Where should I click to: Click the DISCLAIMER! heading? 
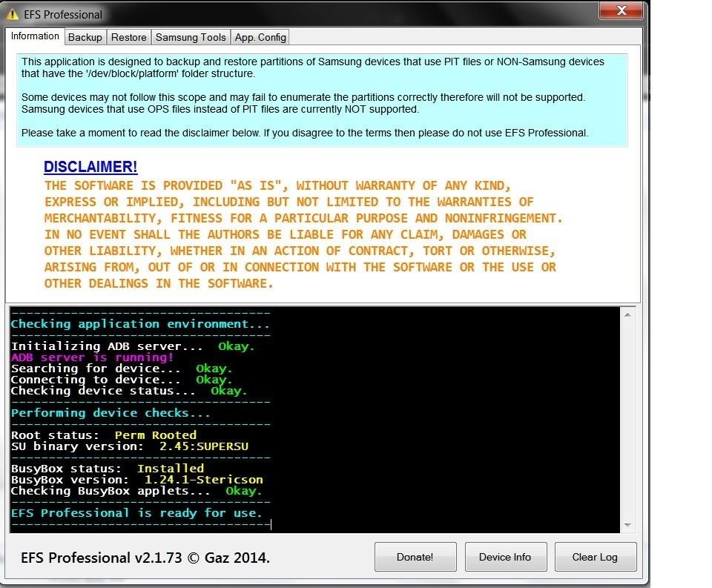point(90,167)
